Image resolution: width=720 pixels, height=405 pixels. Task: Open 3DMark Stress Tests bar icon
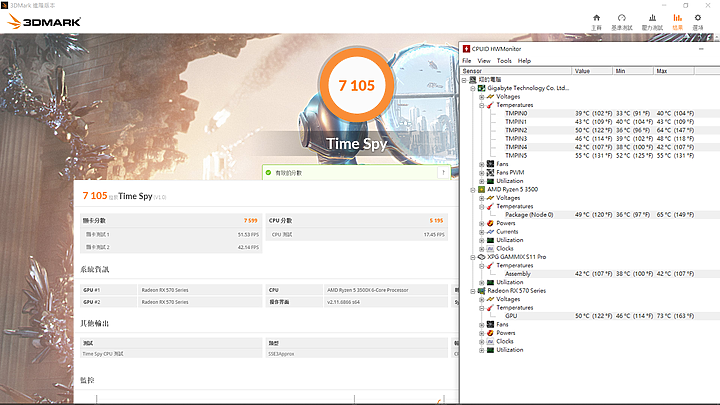pyautogui.click(x=652, y=18)
